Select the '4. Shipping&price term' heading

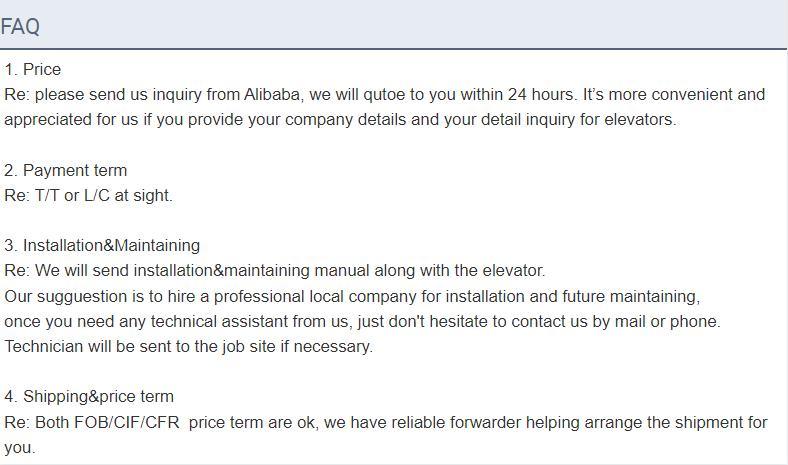click(x=89, y=397)
